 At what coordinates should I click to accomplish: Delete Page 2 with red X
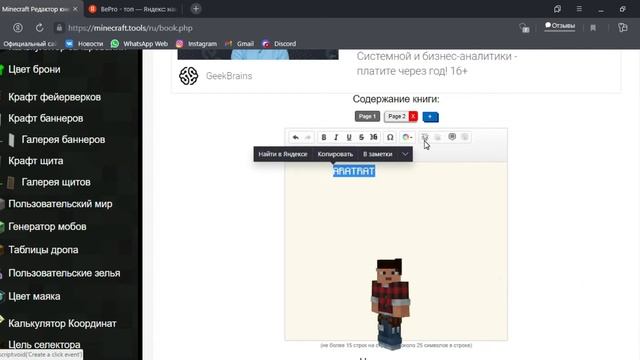pyautogui.click(x=413, y=116)
